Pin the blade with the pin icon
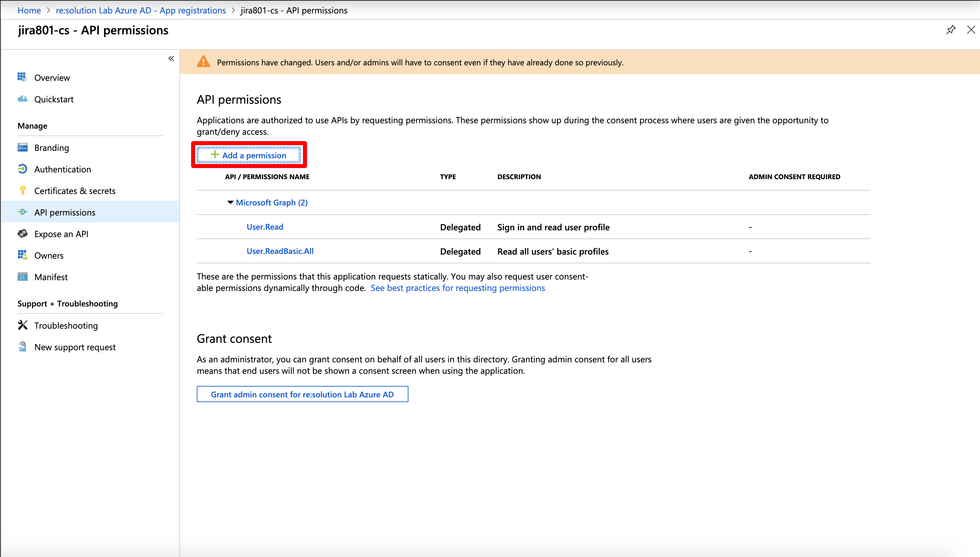Image resolution: width=980 pixels, height=557 pixels. click(951, 30)
